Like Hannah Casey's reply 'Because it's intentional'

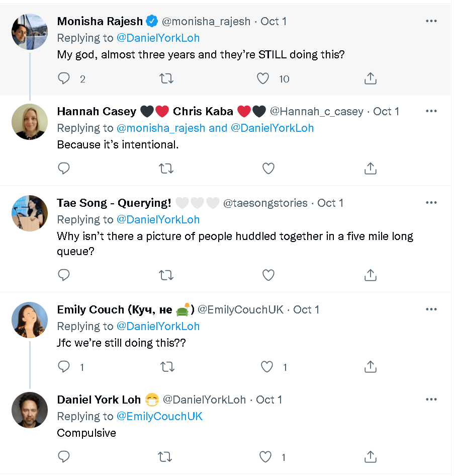[268, 169]
